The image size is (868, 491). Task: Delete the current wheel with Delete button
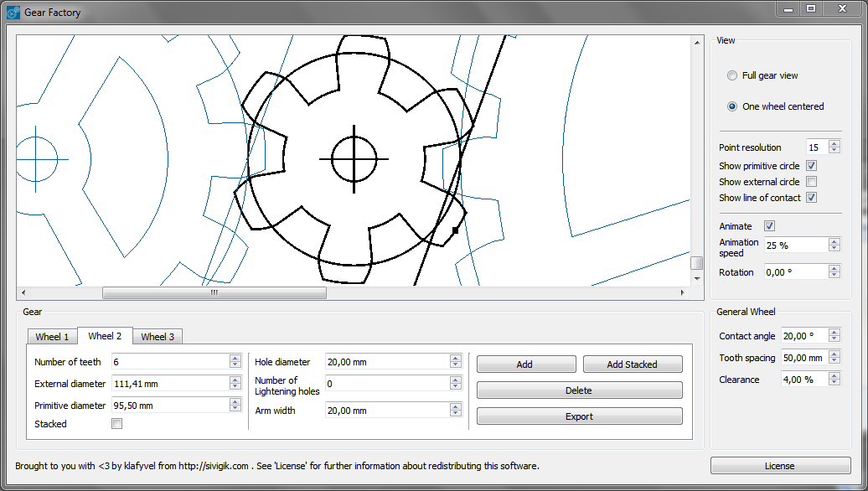coord(580,390)
